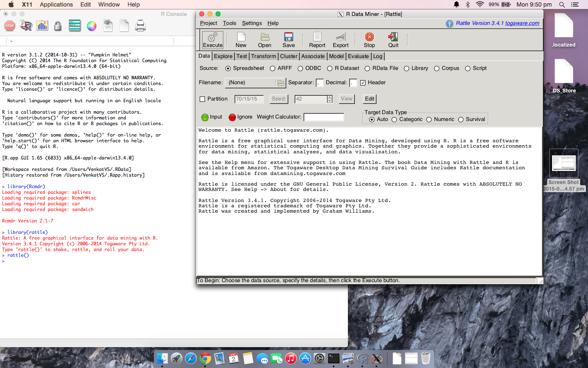This screenshot has width=588, height=368.
Task: Set Target Data Type to Numeric
Action: tap(440, 119)
